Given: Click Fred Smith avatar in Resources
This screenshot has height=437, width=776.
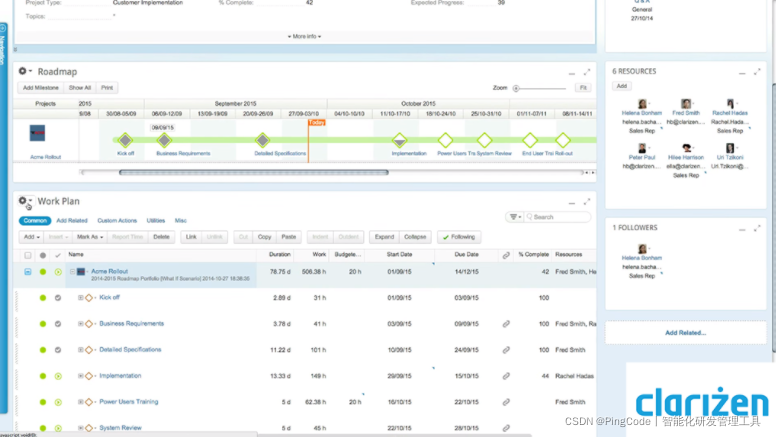Looking at the screenshot, I should pyautogui.click(x=685, y=104).
